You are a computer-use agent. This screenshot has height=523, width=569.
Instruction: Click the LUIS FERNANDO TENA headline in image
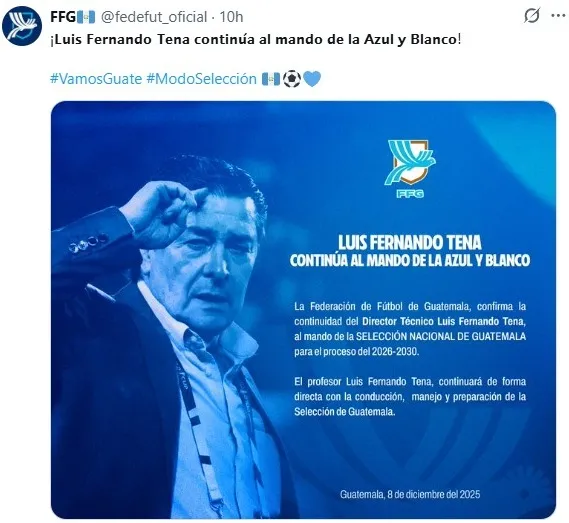point(410,242)
